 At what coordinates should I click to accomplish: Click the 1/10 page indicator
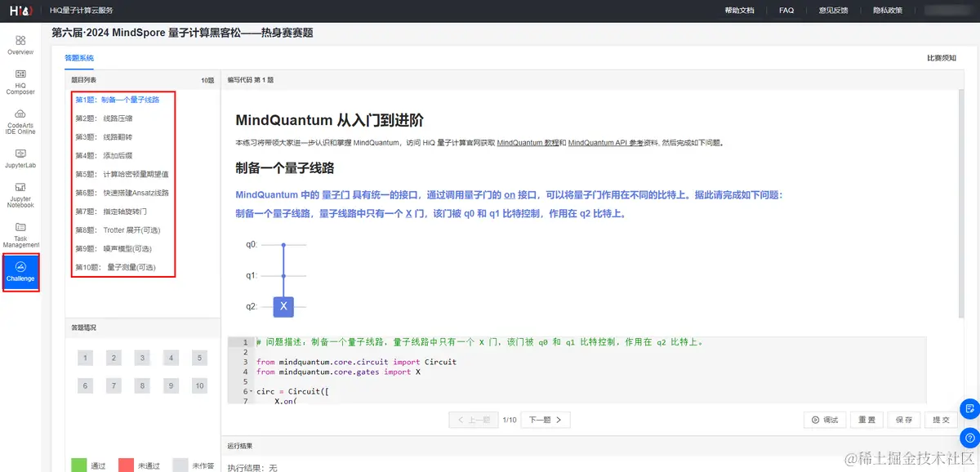[509, 420]
